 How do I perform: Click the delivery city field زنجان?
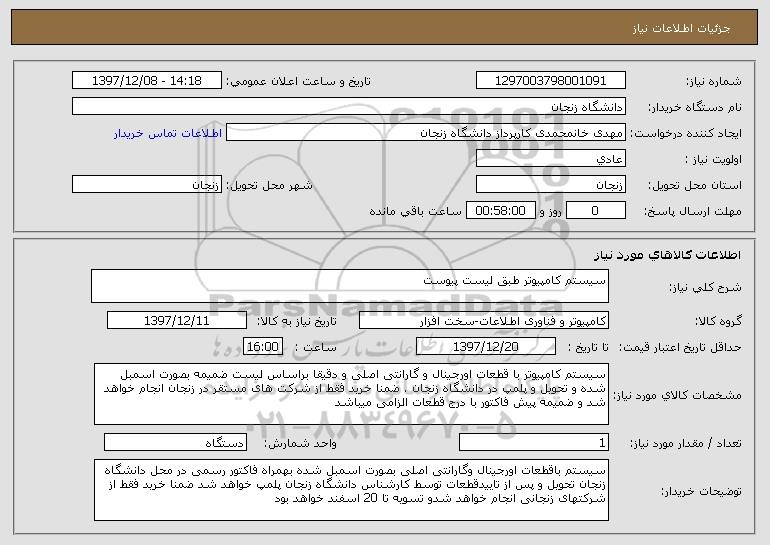pyautogui.click(x=147, y=184)
